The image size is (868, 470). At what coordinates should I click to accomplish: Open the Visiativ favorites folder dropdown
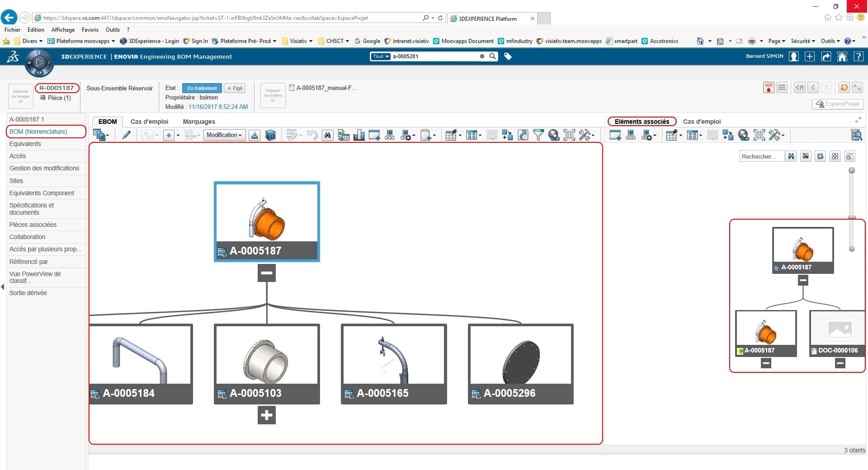[297, 41]
